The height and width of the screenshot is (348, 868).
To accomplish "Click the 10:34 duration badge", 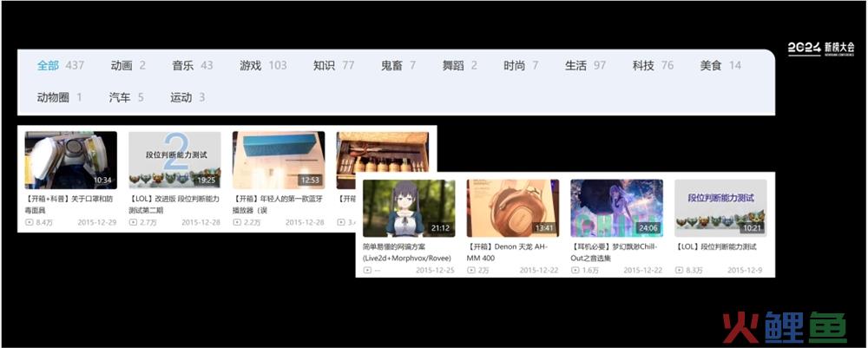I will [103, 181].
